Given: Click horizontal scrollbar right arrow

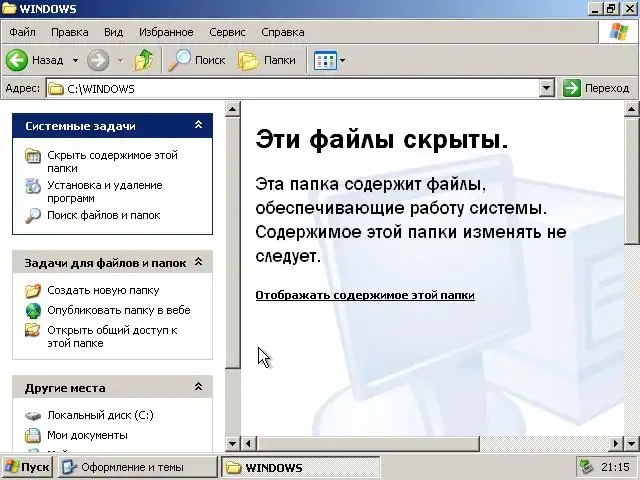Looking at the screenshot, I should click(x=616, y=443).
